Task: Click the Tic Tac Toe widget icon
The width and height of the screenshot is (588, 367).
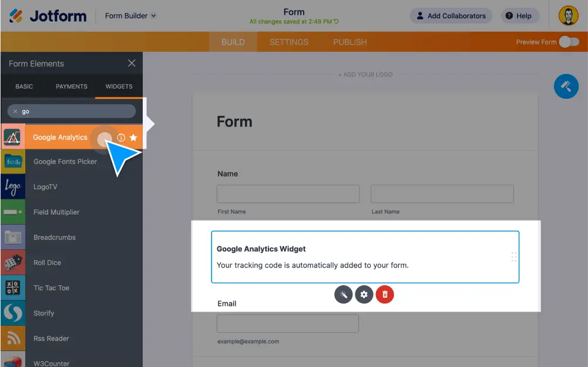Action: (x=12, y=288)
